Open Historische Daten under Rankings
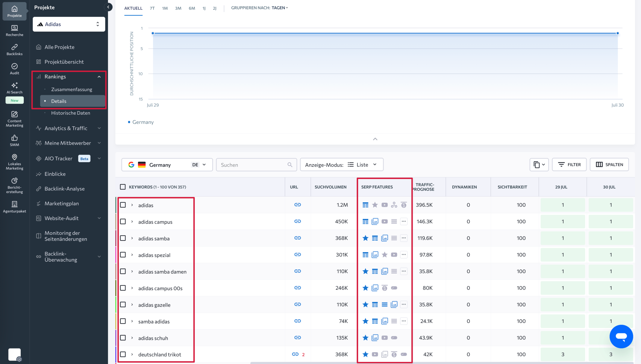 pos(71,113)
